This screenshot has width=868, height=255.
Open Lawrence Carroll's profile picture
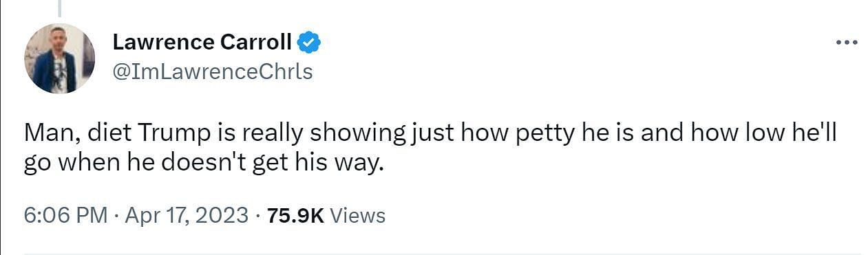pos(59,58)
